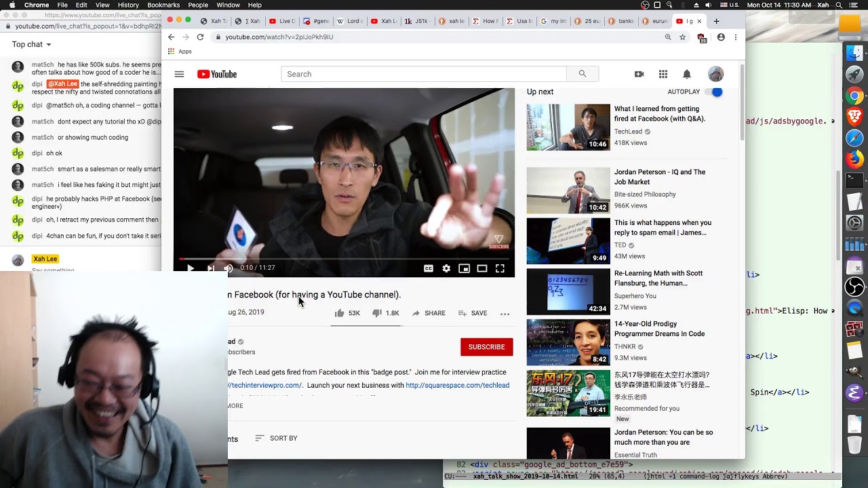Open the create video camera icon
Image resolution: width=868 pixels, height=488 pixels.
639,74
